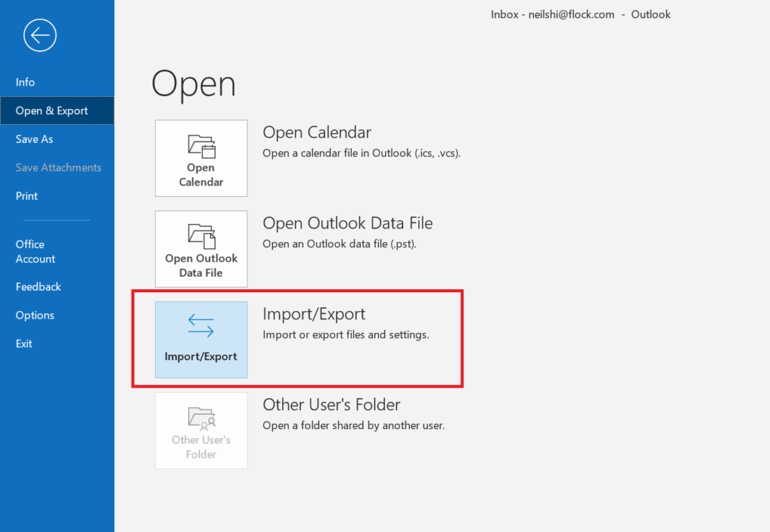Click the Import/Export arrows icon
The width and height of the screenshot is (770, 532).
coord(201,326)
